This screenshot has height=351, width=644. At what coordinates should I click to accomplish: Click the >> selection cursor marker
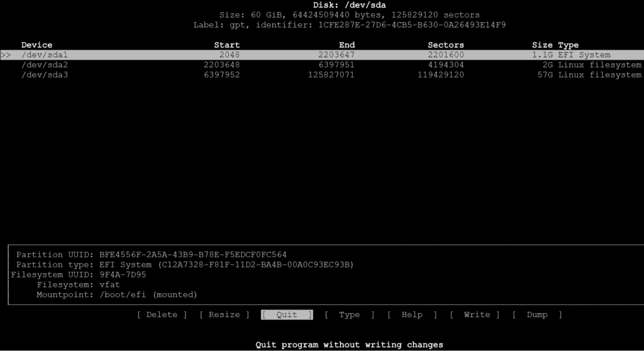(x=6, y=55)
